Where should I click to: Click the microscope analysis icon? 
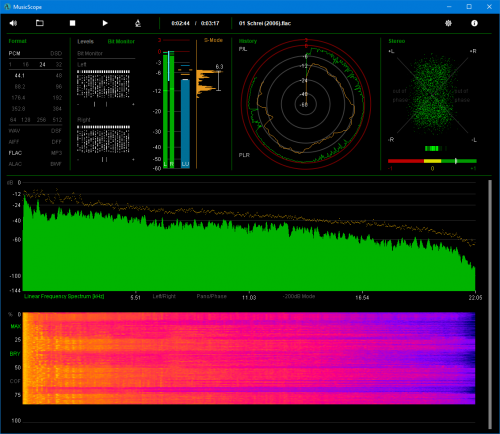(x=138, y=23)
